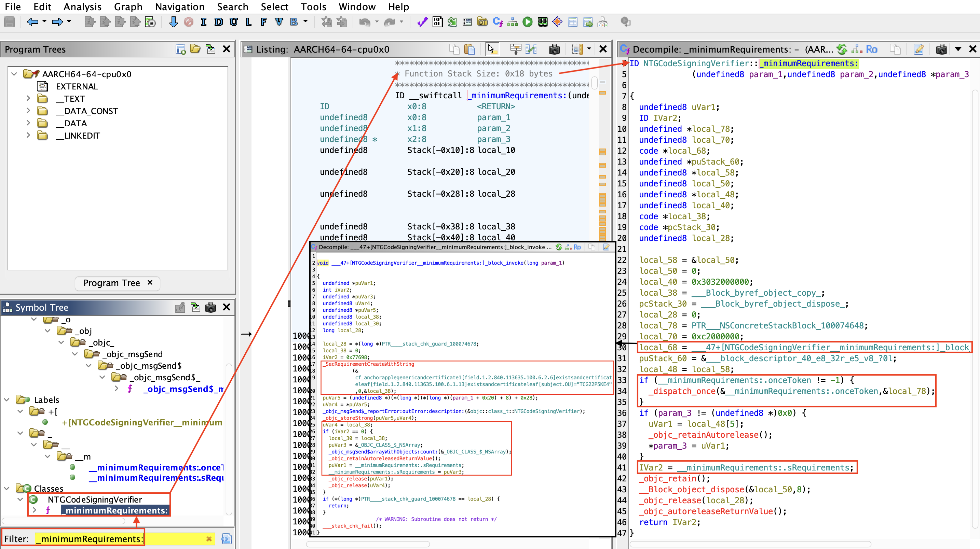Click the Bytes viewer 0101 icon
980x549 pixels.
pos(437,22)
